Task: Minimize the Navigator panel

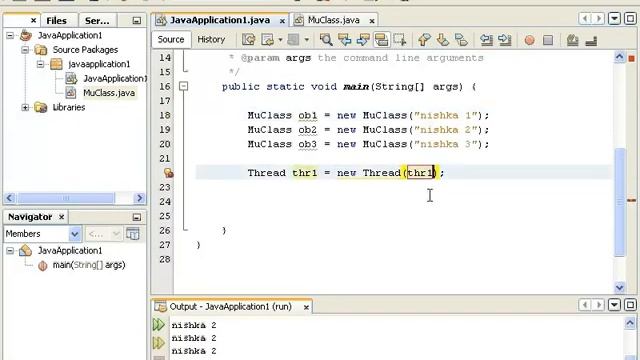Action: (137, 217)
